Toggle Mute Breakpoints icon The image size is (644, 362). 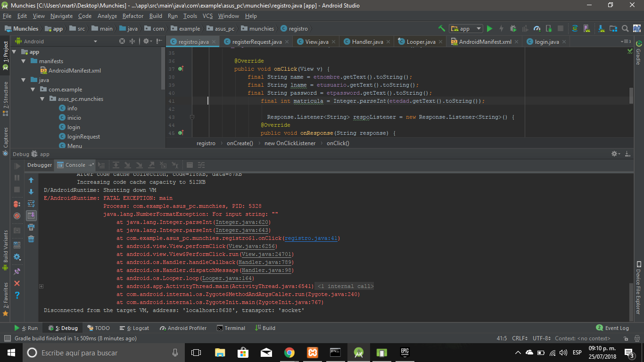17,216
